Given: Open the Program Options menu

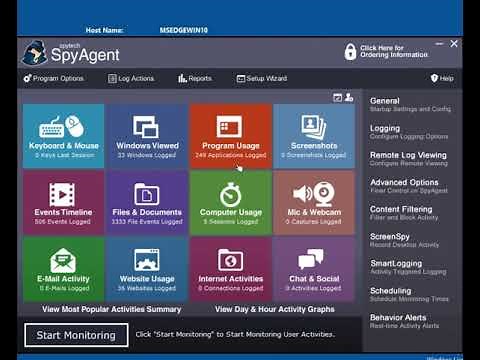Looking at the screenshot, I should (53, 78).
